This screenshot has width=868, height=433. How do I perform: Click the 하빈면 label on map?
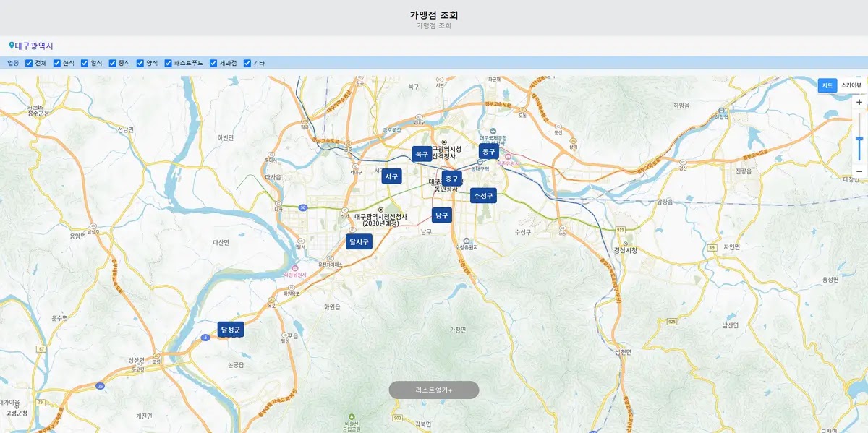click(x=226, y=137)
